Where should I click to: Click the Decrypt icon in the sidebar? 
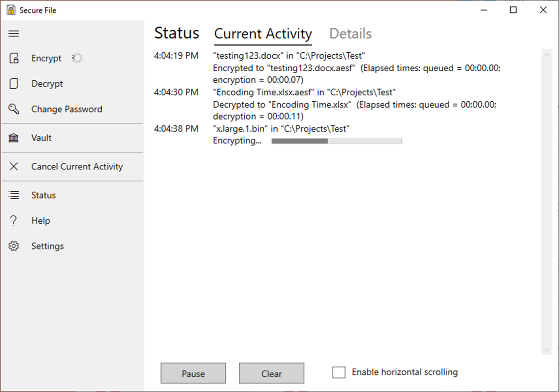13,84
